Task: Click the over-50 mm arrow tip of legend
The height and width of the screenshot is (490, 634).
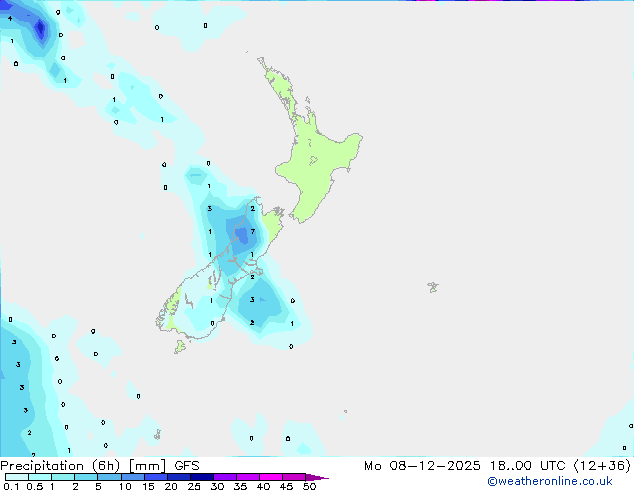Action: tap(317, 477)
